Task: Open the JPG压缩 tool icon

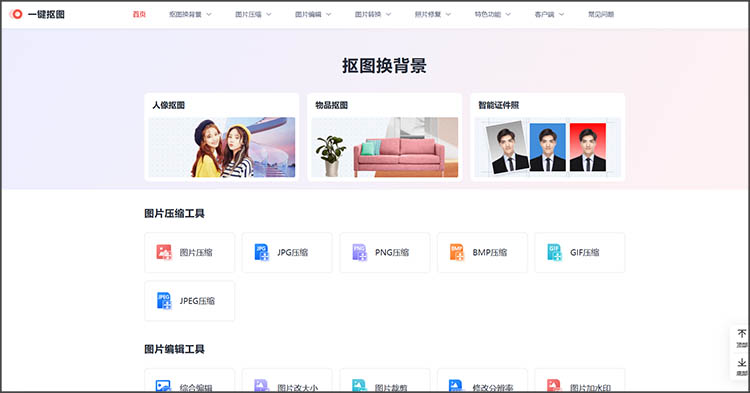Action: click(262, 252)
